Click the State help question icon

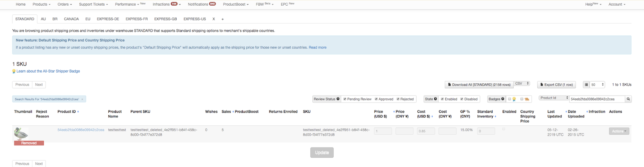(436, 99)
